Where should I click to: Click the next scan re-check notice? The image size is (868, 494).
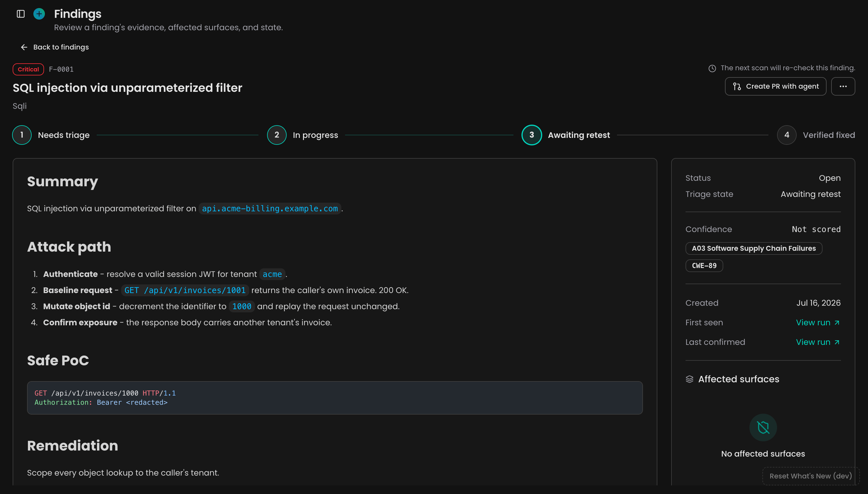point(788,68)
